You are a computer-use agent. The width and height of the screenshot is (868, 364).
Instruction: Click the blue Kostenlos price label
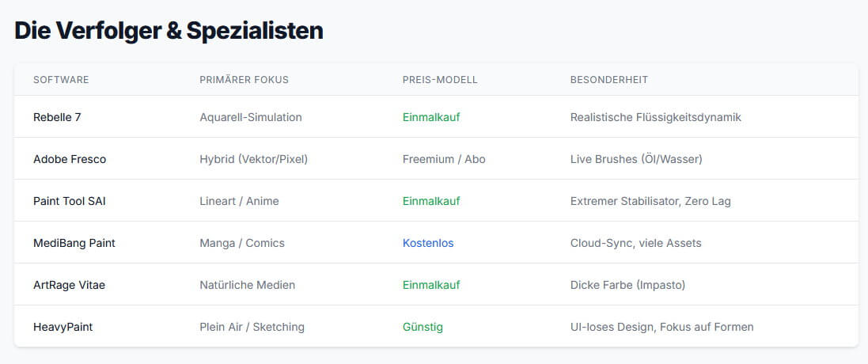click(x=429, y=243)
